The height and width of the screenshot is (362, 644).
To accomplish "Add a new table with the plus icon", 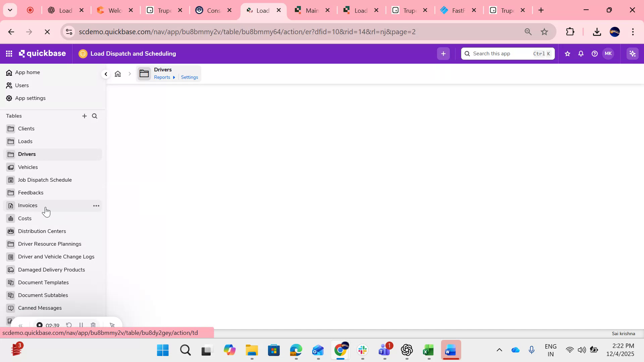I will click(85, 116).
